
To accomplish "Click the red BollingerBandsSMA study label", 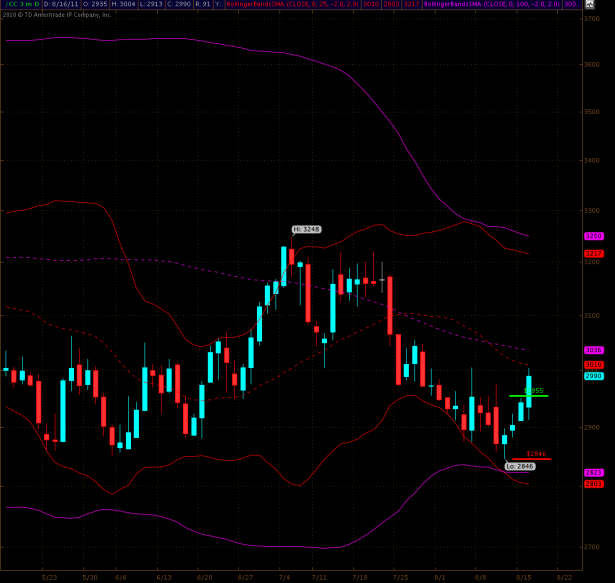I will tap(256, 5).
